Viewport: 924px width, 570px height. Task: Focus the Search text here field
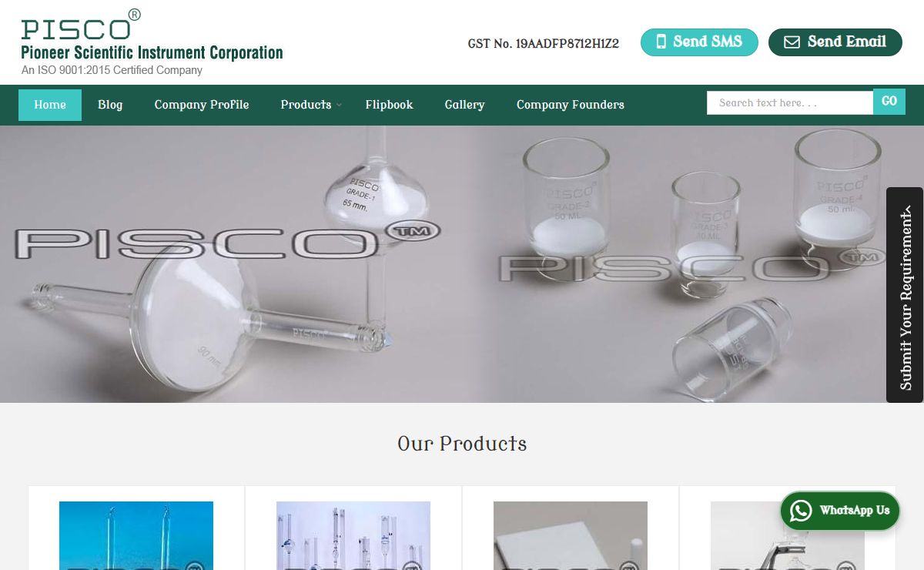pyautogui.click(x=790, y=102)
